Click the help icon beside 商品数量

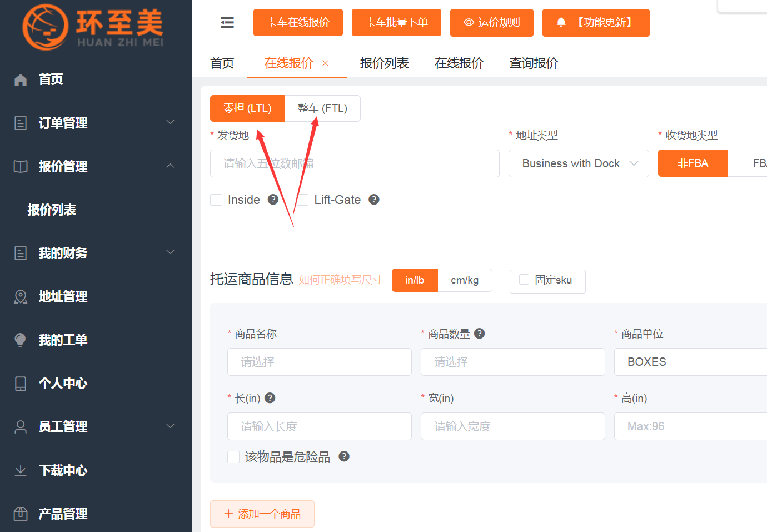point(480,334)
